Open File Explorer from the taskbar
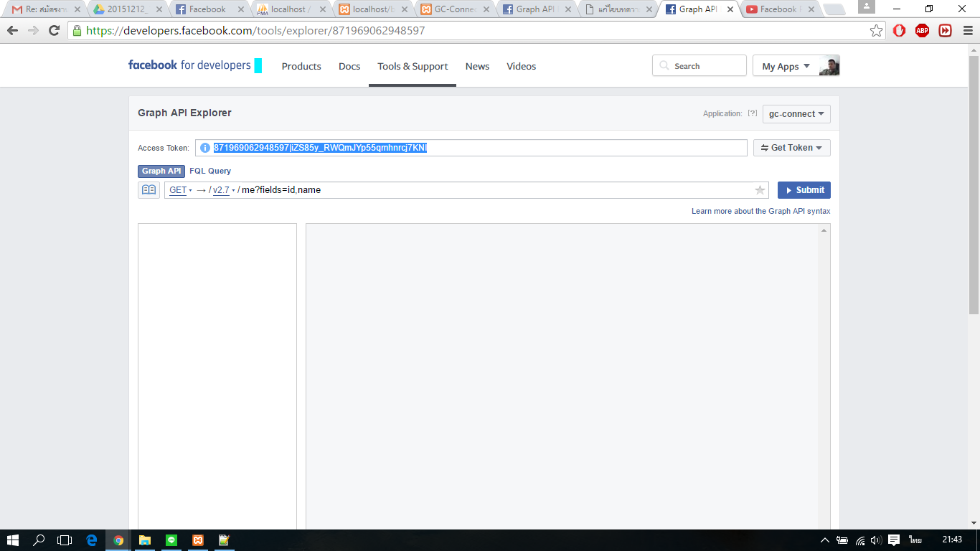Image resolution: width=980 pixels, height=551 pixels. click(x=144, y=540)
